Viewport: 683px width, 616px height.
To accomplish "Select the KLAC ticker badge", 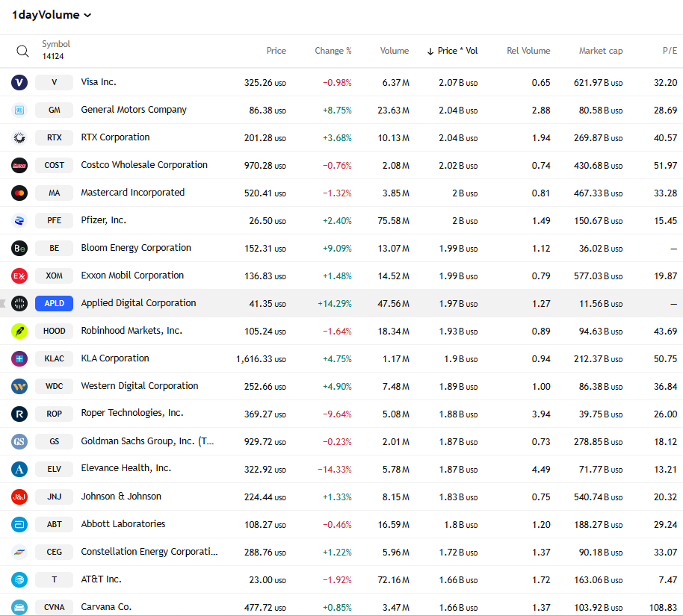I will coord(54,358).
